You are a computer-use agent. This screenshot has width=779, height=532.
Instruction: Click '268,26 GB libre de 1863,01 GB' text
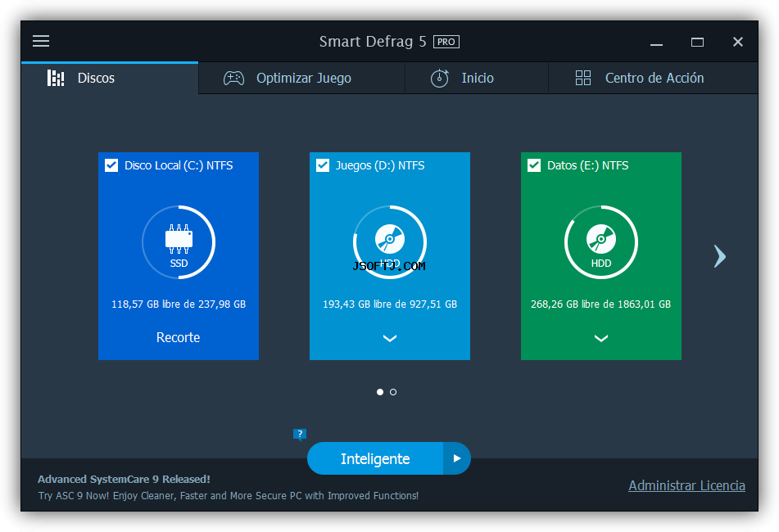(600, 304)
